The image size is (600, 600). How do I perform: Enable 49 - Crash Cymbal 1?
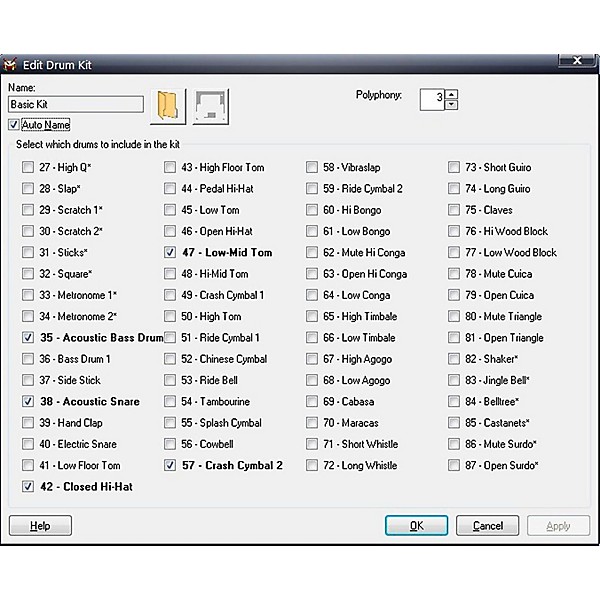pyautogui.click(x=170, y=295)
